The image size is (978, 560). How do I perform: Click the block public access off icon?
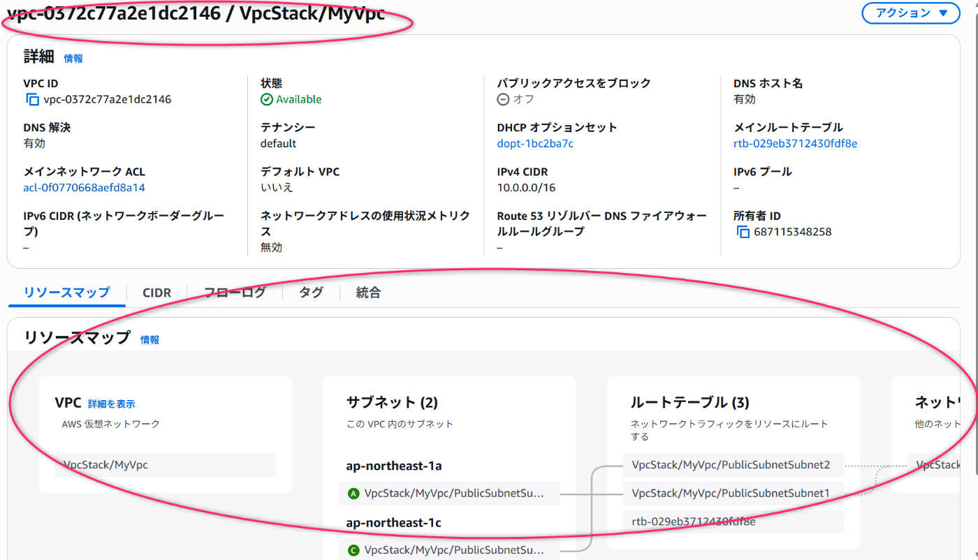[x=503, y=99]
